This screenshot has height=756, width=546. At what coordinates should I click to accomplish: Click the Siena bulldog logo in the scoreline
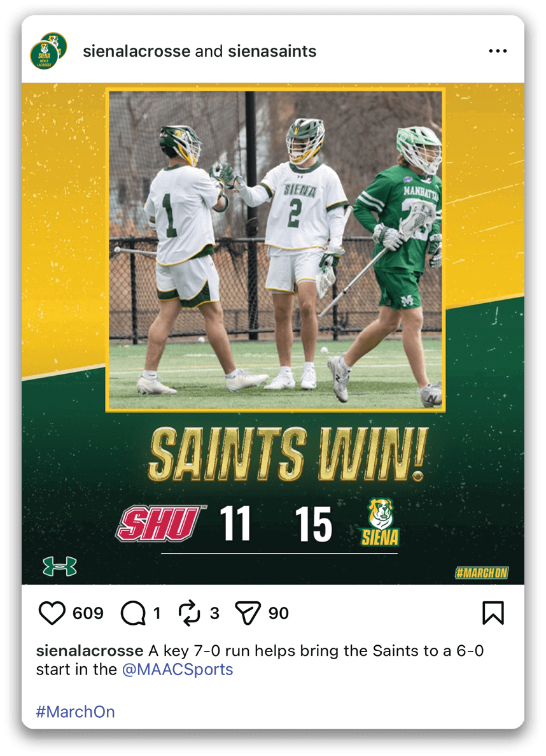tap(380, 522)
